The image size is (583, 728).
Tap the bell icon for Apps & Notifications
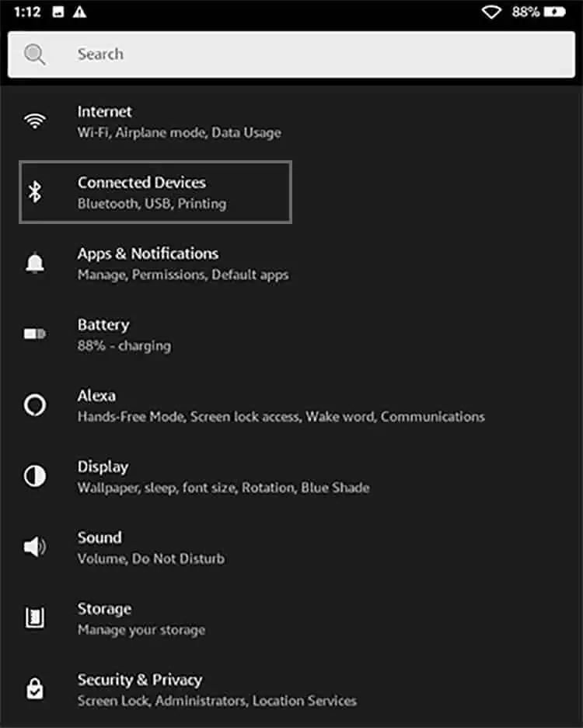pyautogui.click(x=35, y=263)
